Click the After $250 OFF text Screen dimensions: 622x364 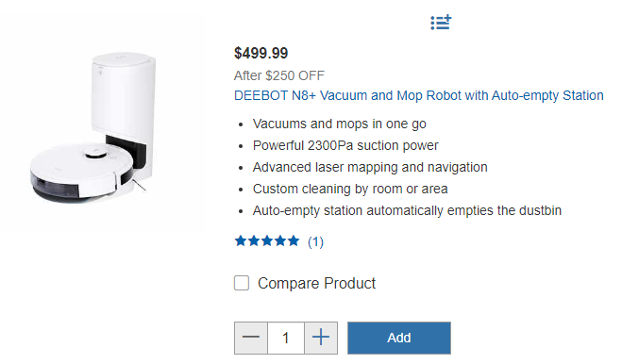[x=278, y=75]
